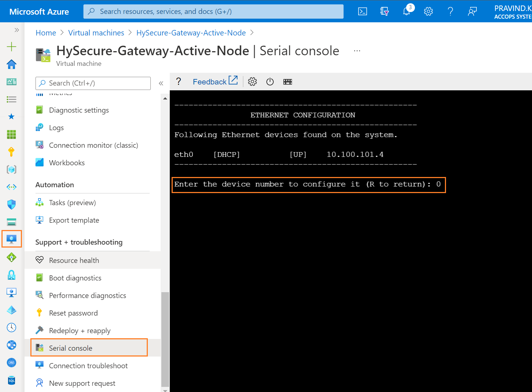Open the ellipsis more options beside title
This screenshot has height=392, width=532.
357,51
